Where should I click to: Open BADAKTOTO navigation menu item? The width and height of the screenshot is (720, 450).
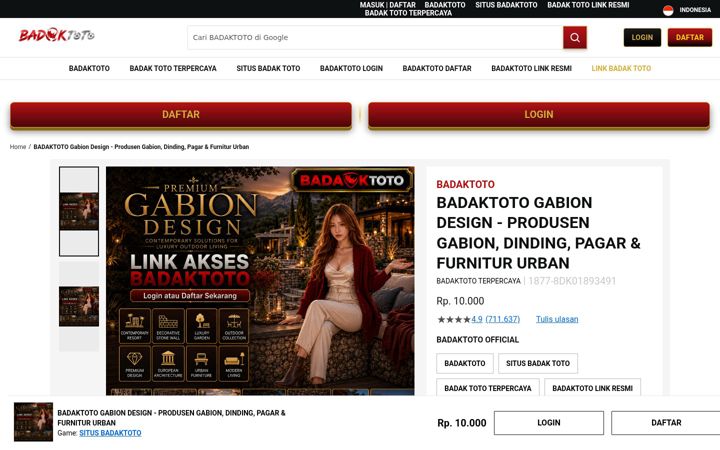89,68
